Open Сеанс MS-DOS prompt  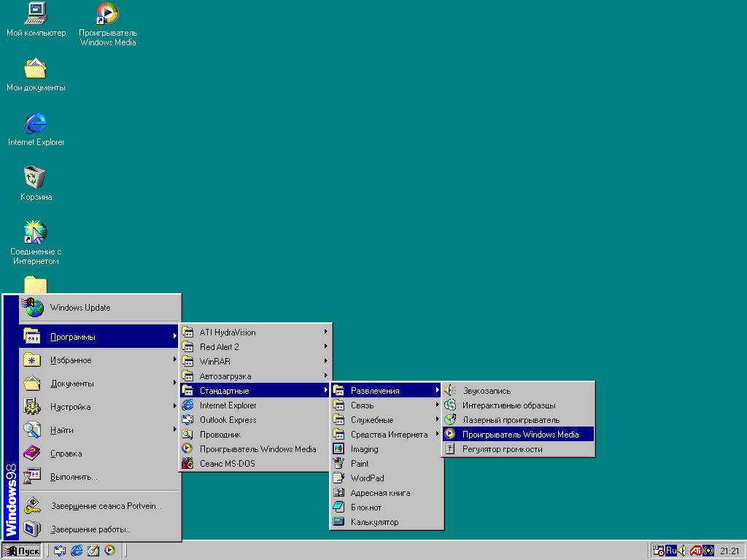tap(255, 463)
